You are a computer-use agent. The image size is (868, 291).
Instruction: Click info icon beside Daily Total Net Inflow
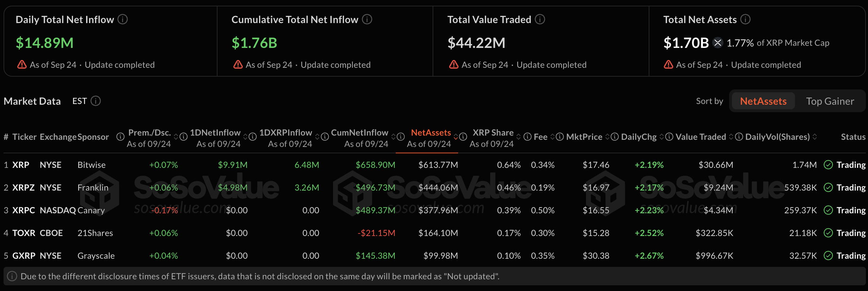tap(123, 19)
